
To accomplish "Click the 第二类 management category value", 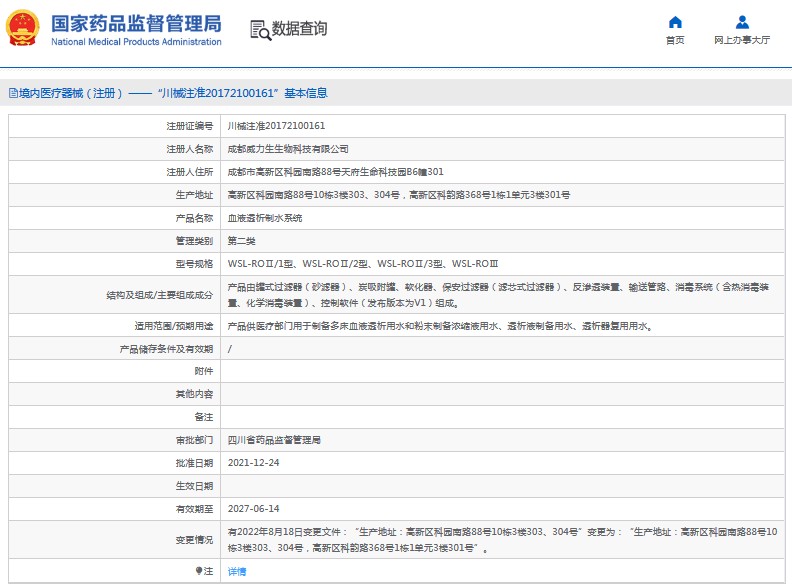I will pos(242,241).
